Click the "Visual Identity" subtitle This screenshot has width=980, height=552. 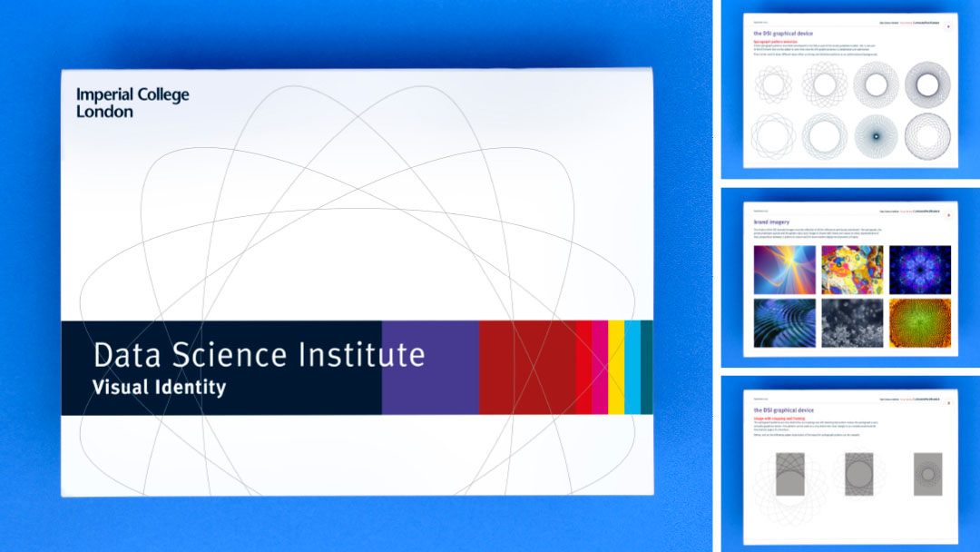[160, 387]
